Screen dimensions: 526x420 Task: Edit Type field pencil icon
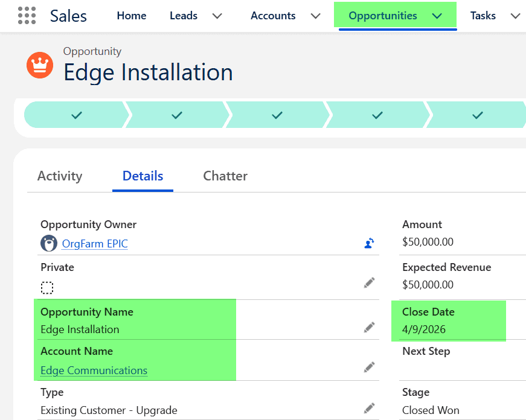click(x=369, y=409)
